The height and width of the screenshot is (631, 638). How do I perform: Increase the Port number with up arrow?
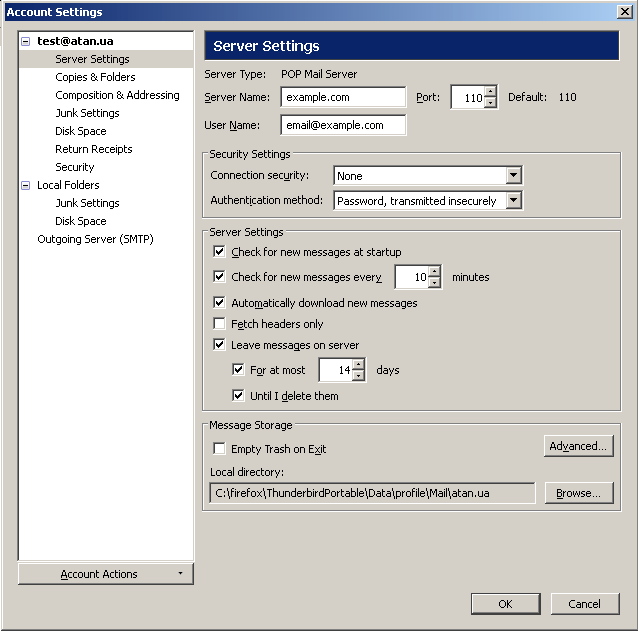coord(490,92)
